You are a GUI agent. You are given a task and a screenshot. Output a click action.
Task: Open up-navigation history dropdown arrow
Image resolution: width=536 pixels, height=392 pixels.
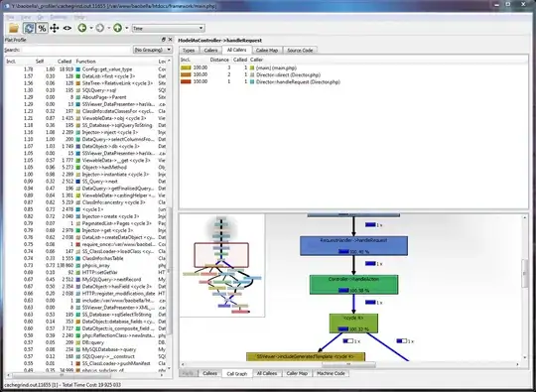tap(127, 28)
